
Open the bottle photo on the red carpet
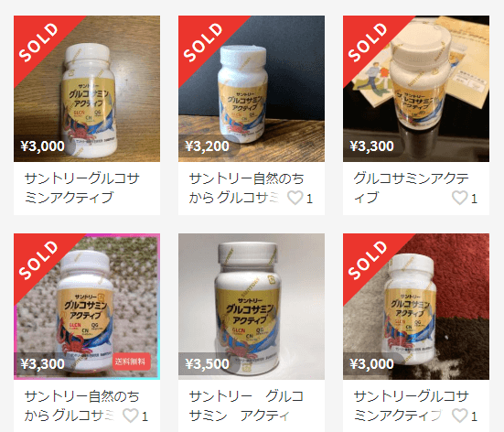[x=416, y=307]
